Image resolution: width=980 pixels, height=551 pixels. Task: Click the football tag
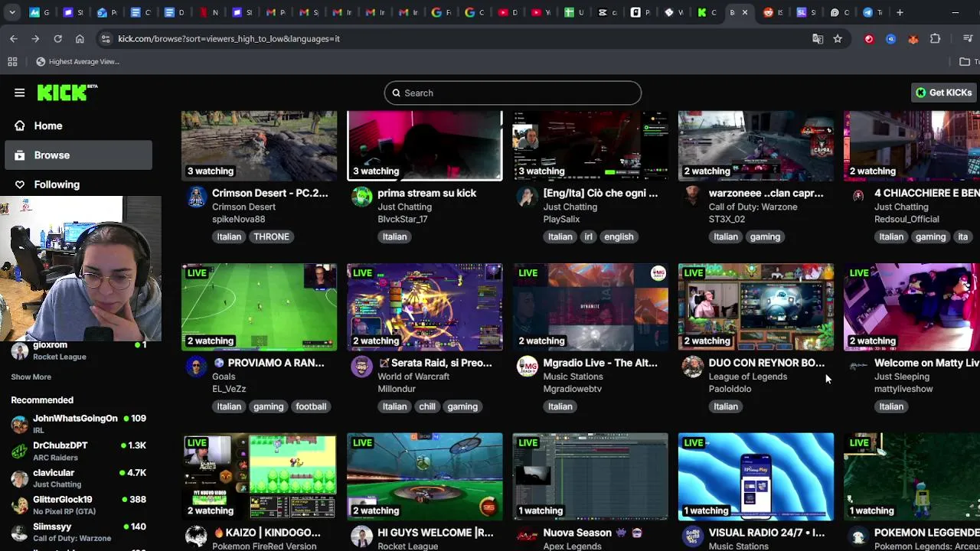click(311, 406)
